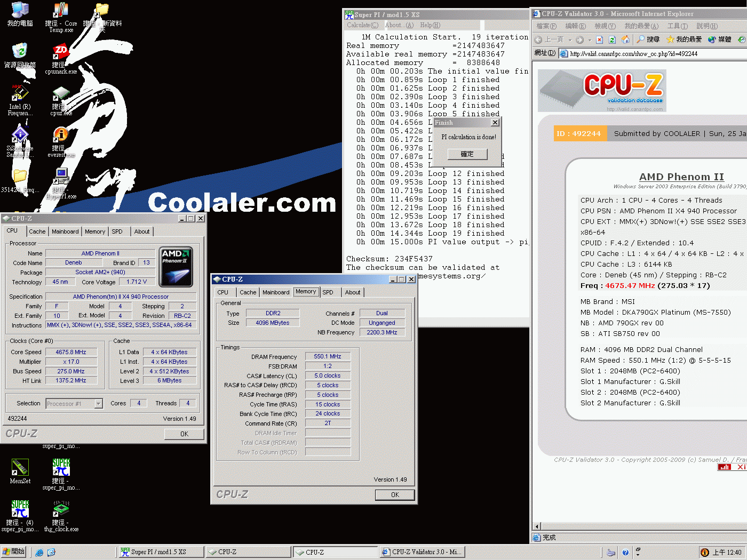This screenshot has width=747, height=560.
Task: Click NB Frequency 2200.3 MHz field
Action: tap(382, 332)
